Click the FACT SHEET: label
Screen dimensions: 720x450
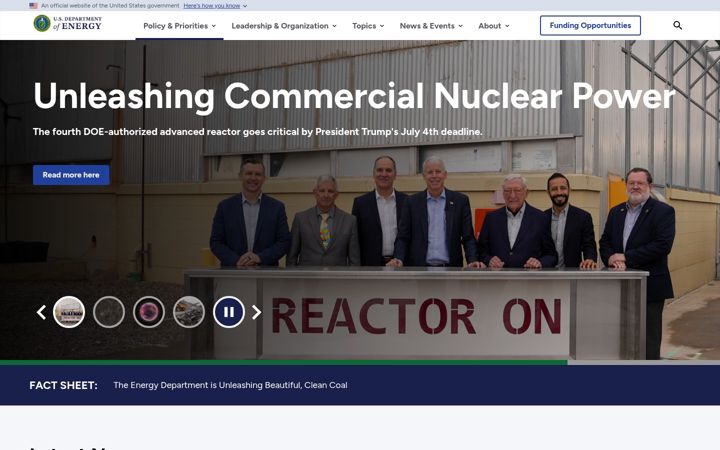pos(63,385)
